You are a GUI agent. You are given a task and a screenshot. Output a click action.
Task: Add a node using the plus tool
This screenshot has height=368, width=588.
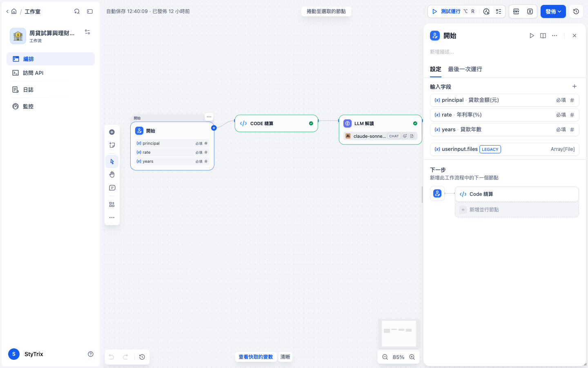[x=112, y=132]
